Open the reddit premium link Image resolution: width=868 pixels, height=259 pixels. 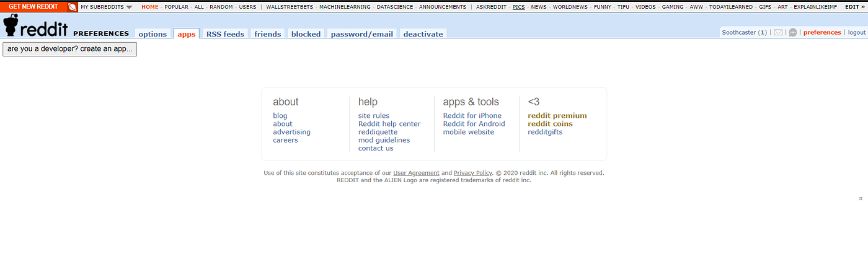click(x=557, y=116)
